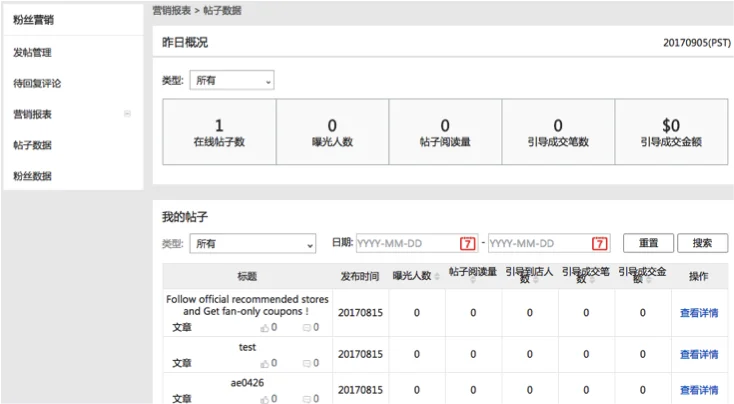This screenshot has width=734, height=404.
Task: Sort by 引导成交金额 column arrows
Action: [648, 280]
